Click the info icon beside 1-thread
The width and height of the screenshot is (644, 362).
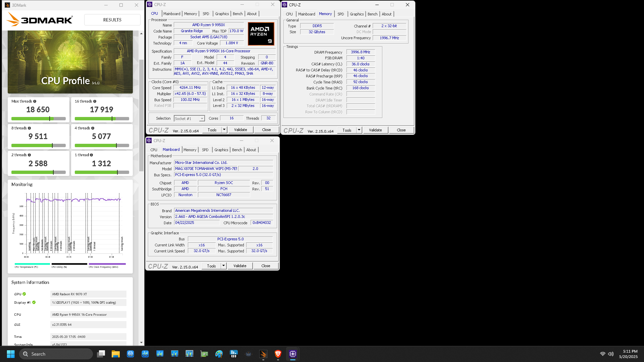tap(91, 155)
